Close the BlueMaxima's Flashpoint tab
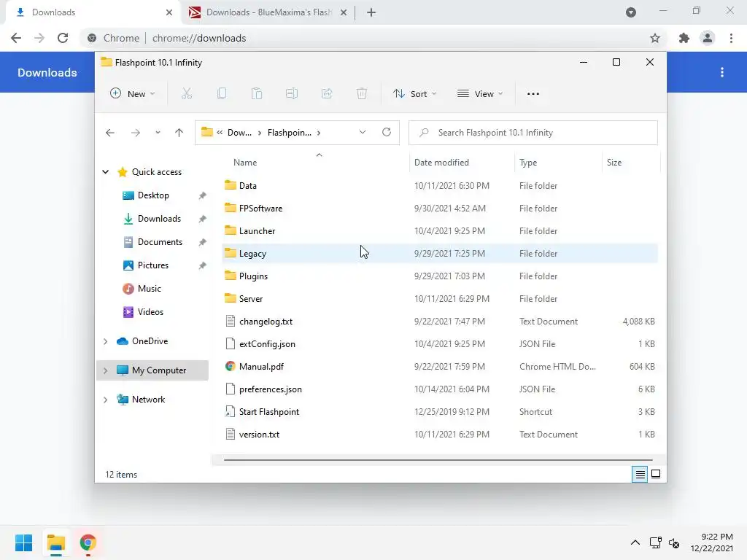Viewport: 747px width, 560px height. (x=344, y=12)
